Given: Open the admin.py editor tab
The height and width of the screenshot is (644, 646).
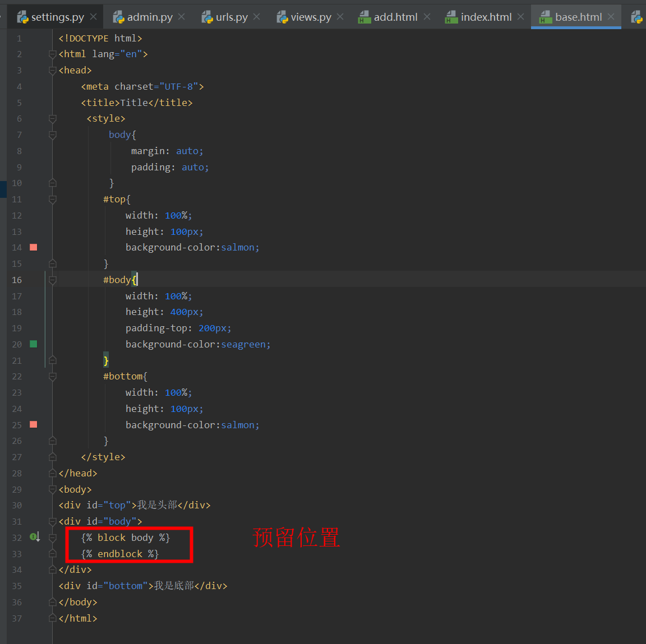Looking at the screenshot, I should pyautogui.click(x=150, y=17).
